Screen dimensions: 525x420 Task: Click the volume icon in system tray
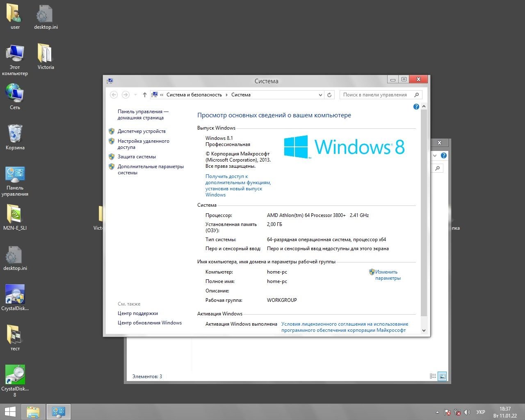(x=467, y=412)
